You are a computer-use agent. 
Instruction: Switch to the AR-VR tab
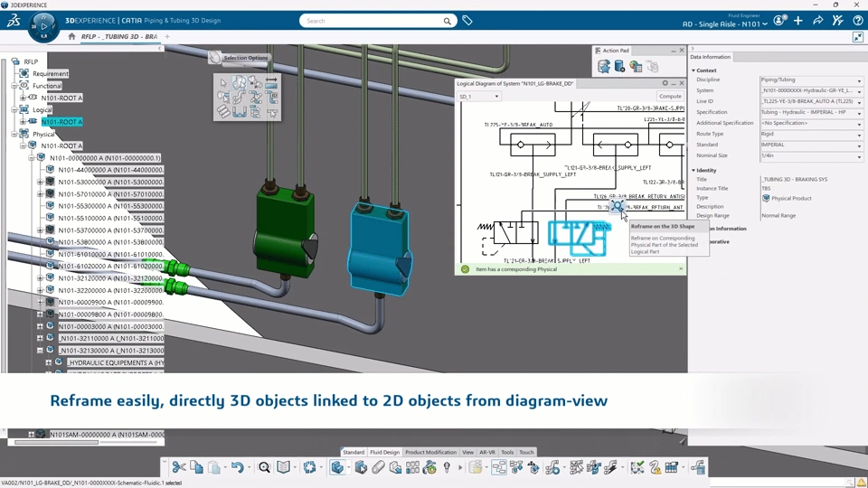tap(487, 452)
